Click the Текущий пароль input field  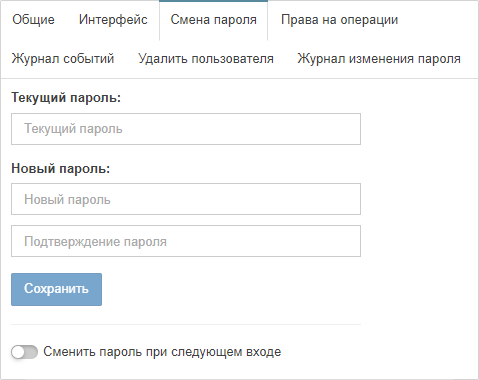point(186,129)
